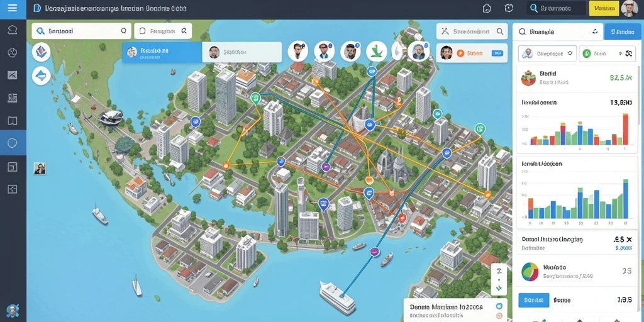Click the gear icon in avatar filter chip
The width and height of the screenshot is (644, 322).
click(570, 53)
